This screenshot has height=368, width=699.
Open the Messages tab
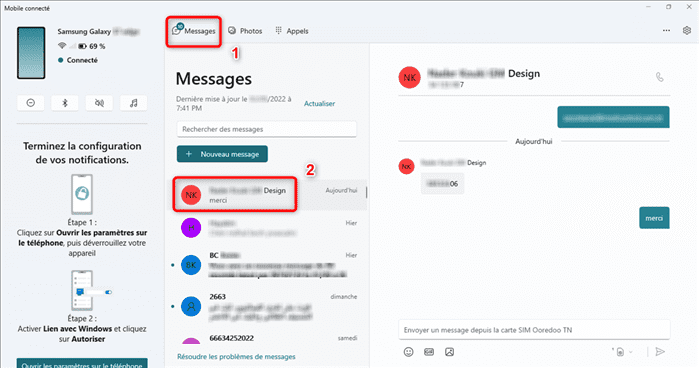click(x=194, y=31)
